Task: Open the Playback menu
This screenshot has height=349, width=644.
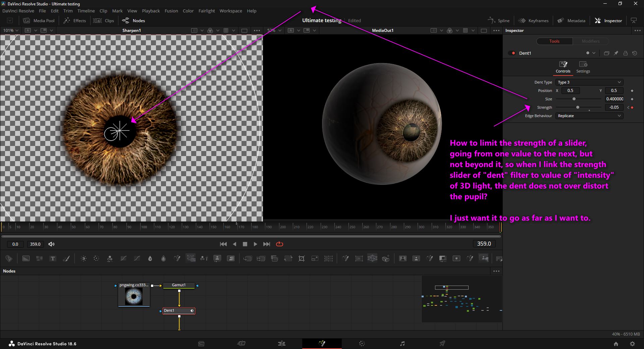Action: click(151, 11)
